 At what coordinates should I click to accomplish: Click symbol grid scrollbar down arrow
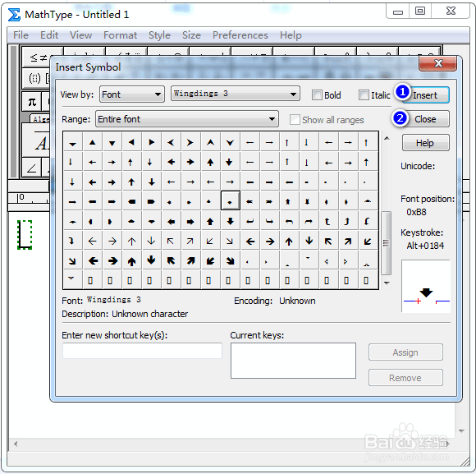(x=387, y=283)
